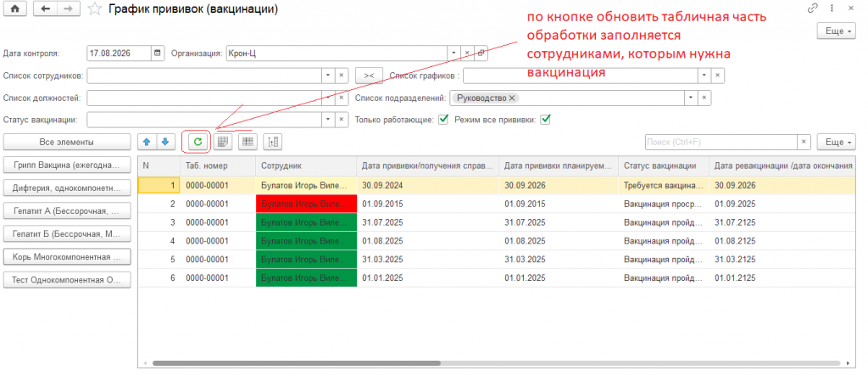Clear the Список должностей field
This screenshot has height=376, width=868.
point(341,98)
